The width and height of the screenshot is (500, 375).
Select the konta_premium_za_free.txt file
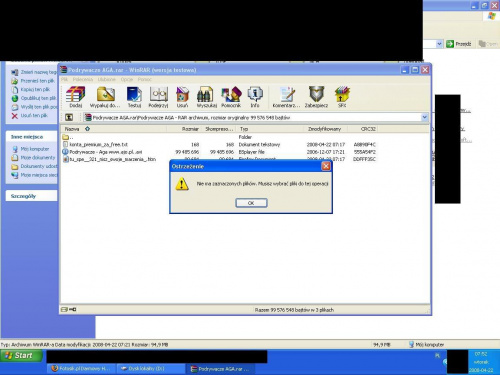95,144
